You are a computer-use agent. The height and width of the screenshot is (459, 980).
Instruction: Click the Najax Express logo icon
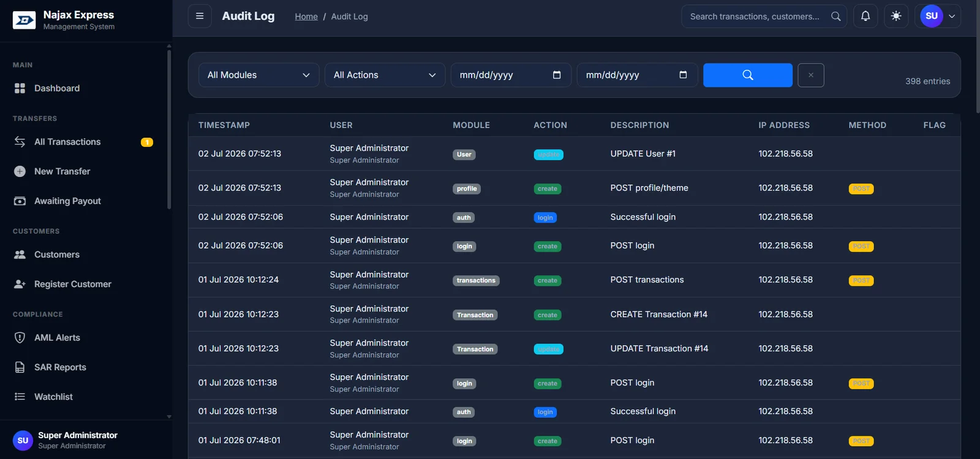24,20
